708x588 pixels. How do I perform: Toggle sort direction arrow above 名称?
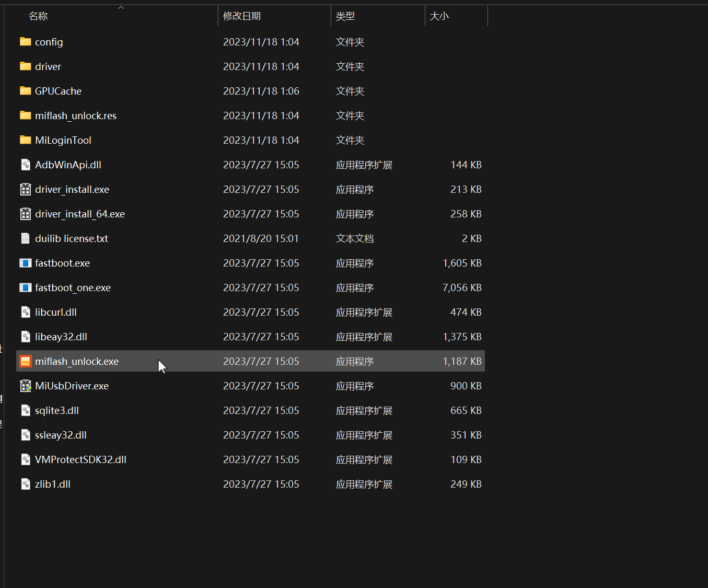[121, 7]
